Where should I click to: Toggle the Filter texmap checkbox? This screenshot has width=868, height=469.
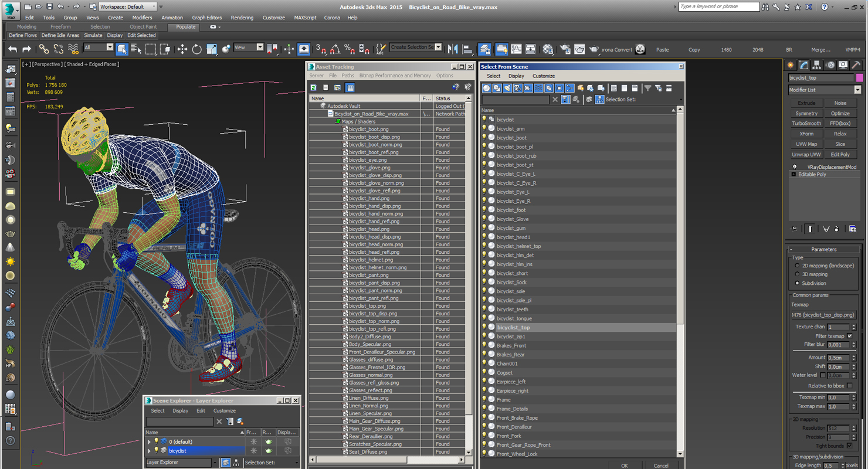pyautogui.click(x=850, y=336)
